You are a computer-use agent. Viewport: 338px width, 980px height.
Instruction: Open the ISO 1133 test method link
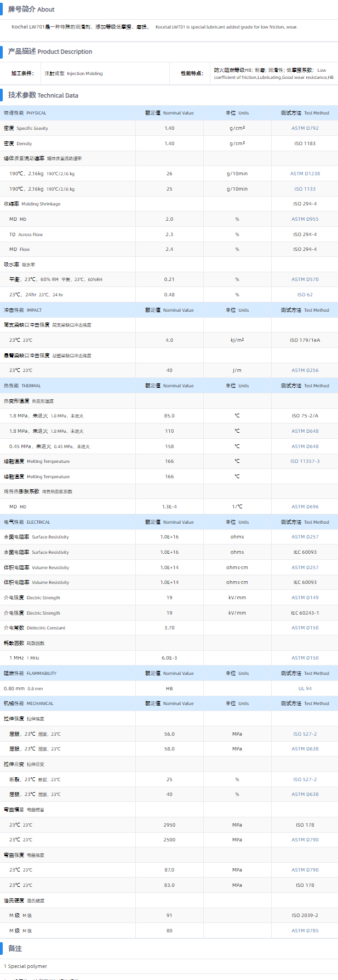tap(305, 189)
